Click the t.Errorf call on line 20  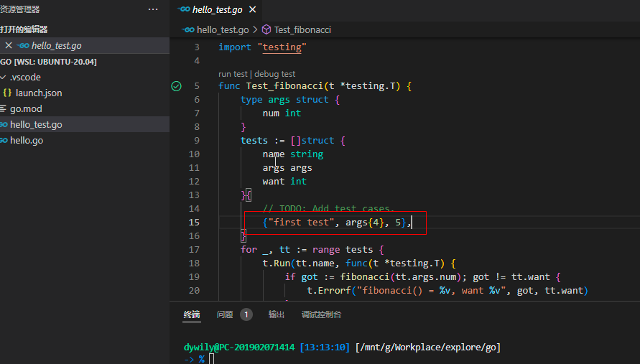447,291
